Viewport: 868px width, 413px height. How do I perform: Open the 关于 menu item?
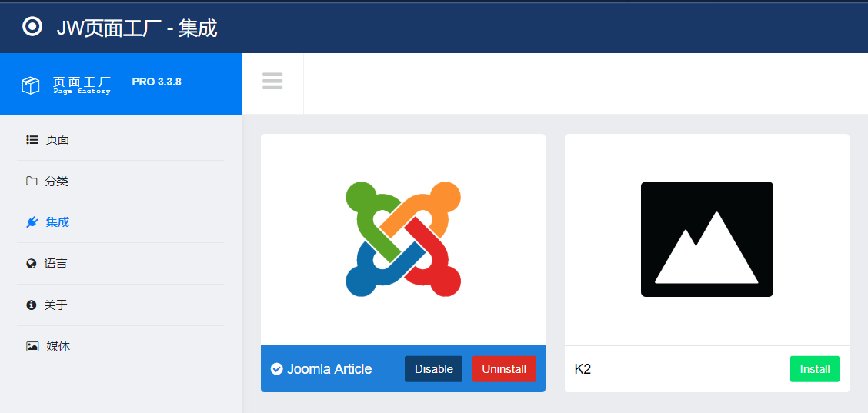121,305
